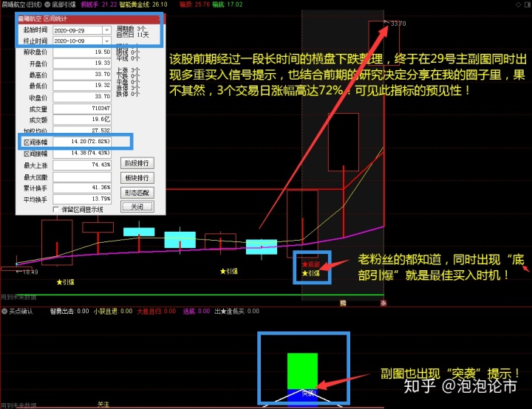Click the 晨曦航空(日线) chart title

[21, 4]
